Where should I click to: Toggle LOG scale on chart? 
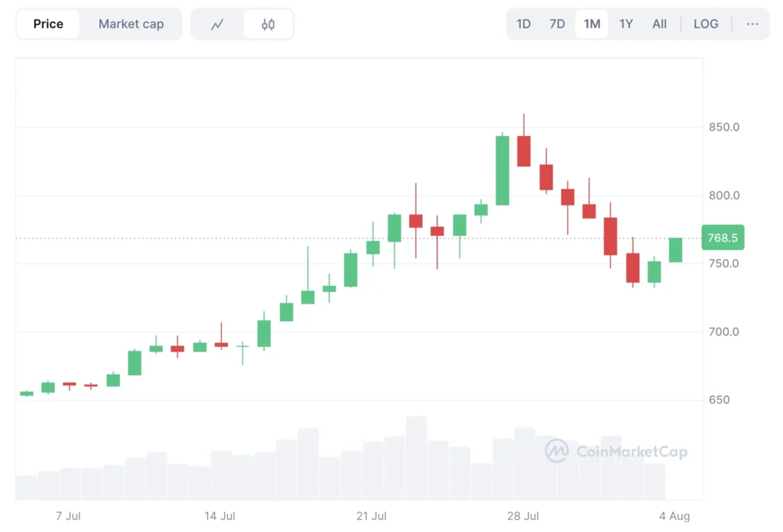click(x=706, y=24)
